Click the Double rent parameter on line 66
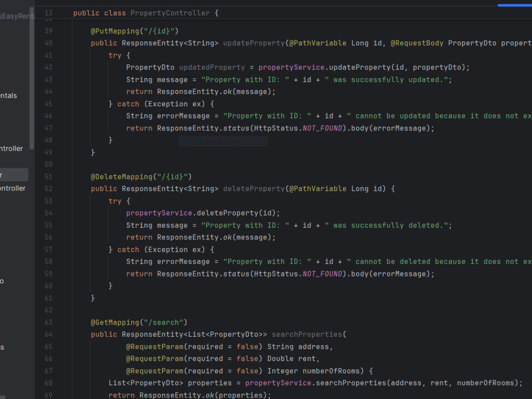 click(x=291, y=359)
